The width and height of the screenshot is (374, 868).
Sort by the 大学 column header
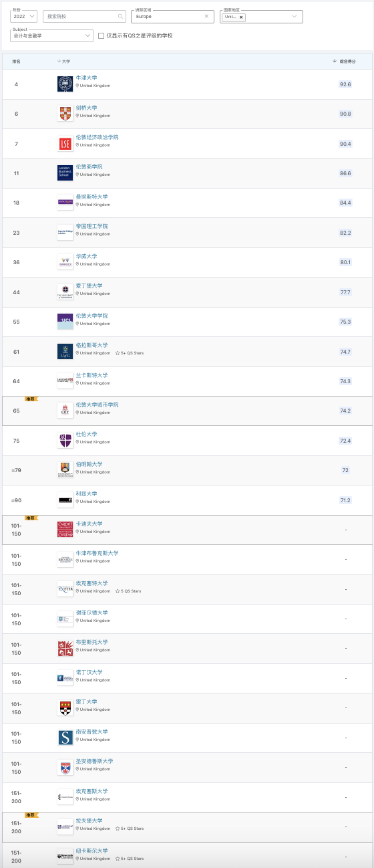pos(64,61)
